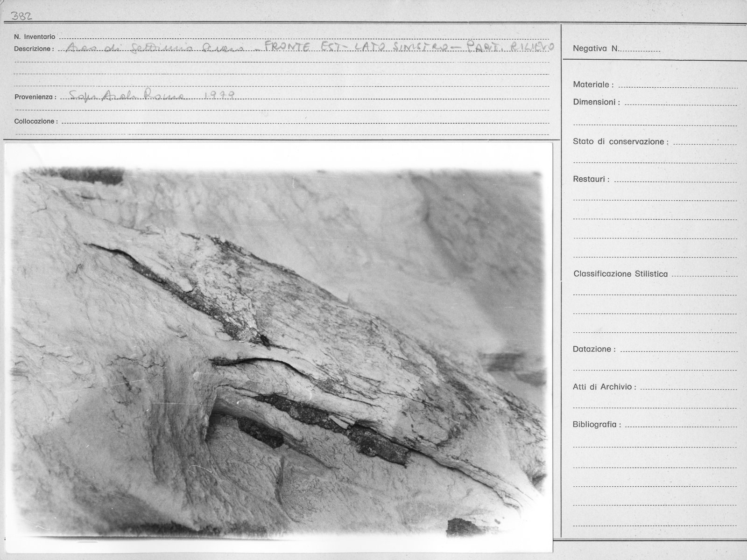Click the Restauri field line
Image resolution: width=747 pixels, height=560 pixels.
tap(675, 179)
